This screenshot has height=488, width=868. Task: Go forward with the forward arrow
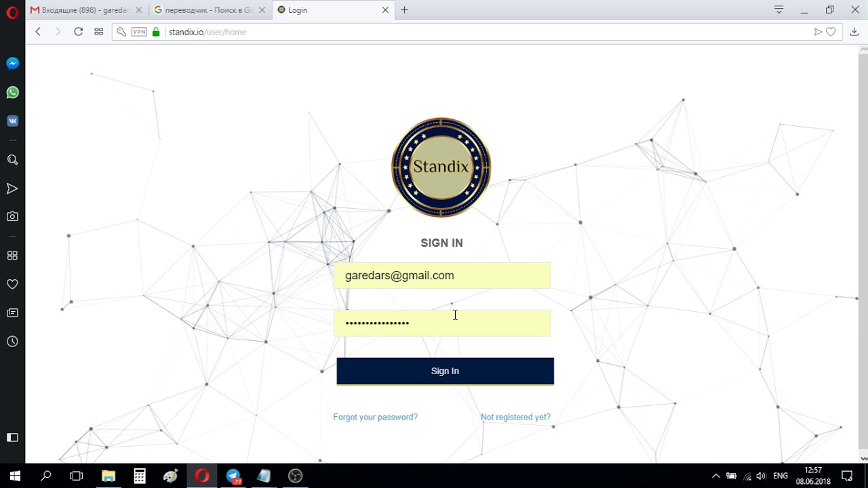pos(58,32)
